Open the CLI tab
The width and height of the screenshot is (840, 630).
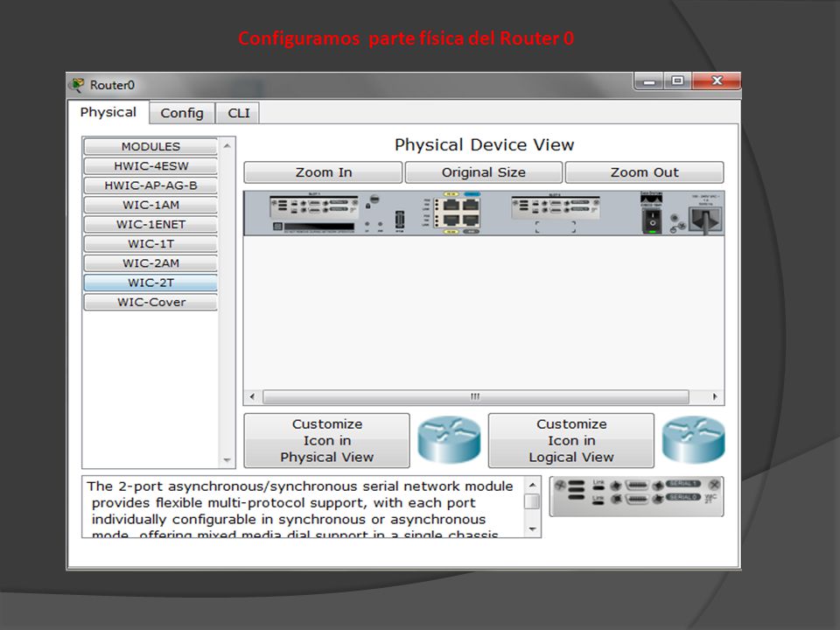tap(238, 113)
